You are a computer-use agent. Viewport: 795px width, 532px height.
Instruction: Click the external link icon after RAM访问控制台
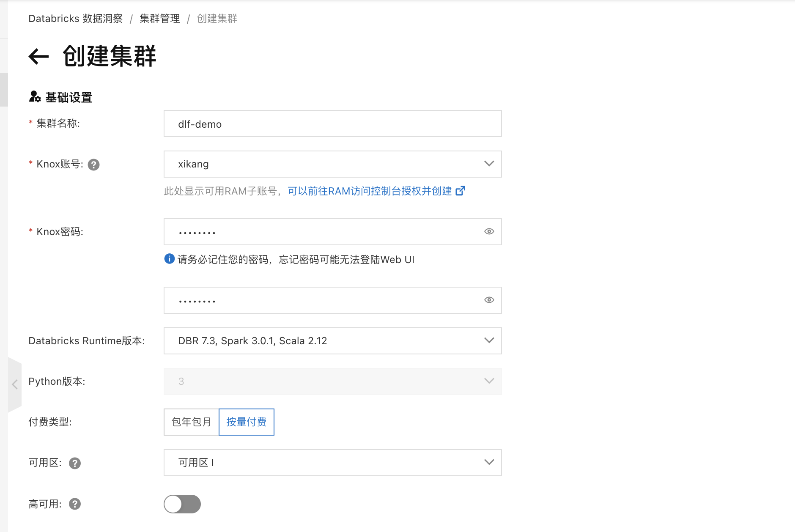(x=461, y=191)
